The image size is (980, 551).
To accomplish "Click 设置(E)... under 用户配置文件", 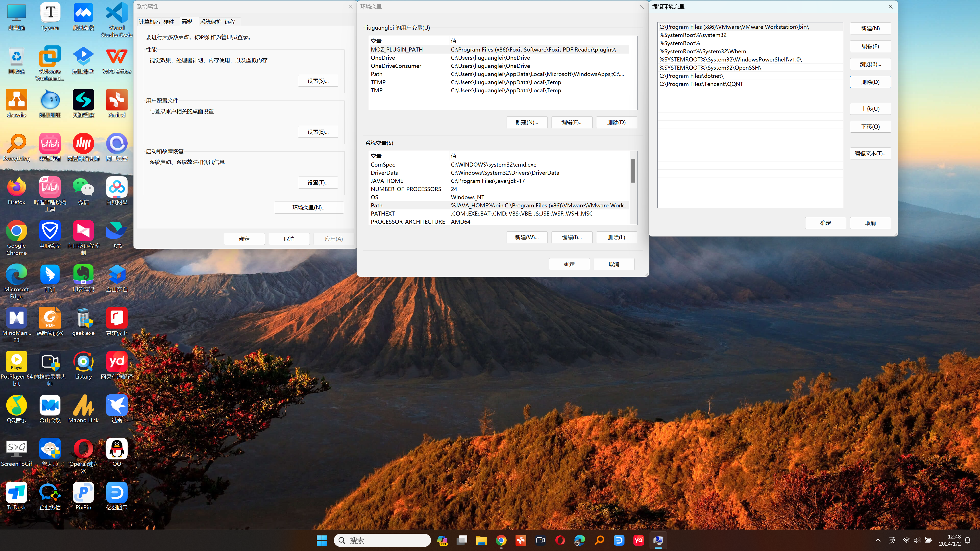I will [318, 132].
